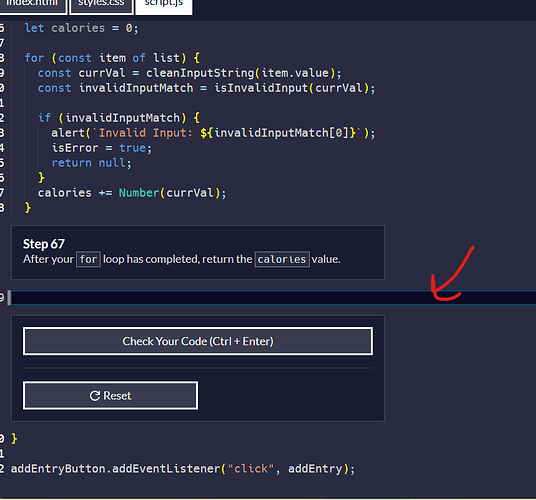Click the cleanInputString call line

[x=189, y=73]
